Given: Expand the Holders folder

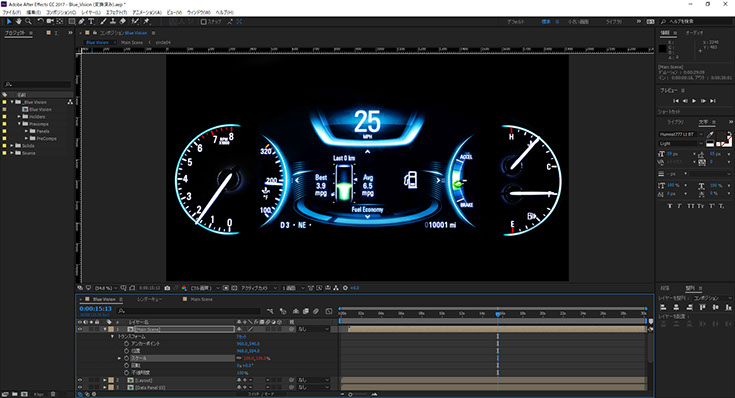Looking at the screenshot, I should [19, 117].
